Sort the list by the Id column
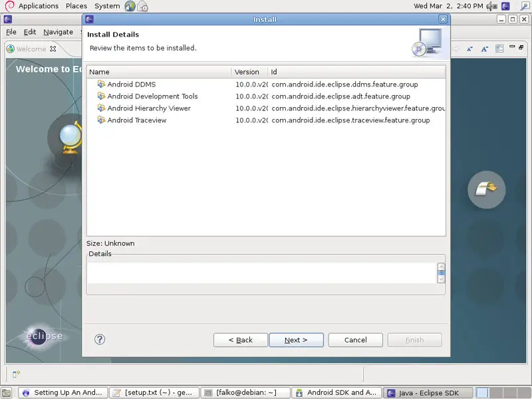 click(356, 72)
